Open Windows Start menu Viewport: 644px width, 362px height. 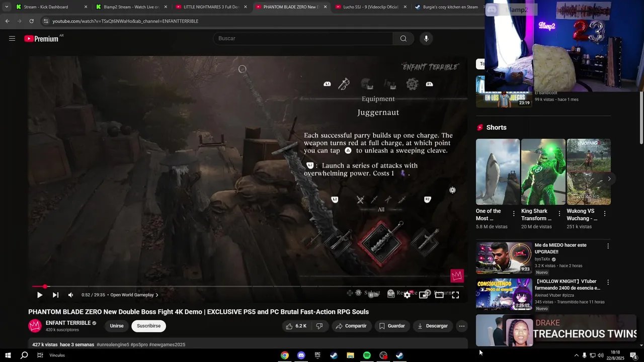(8, 355)
